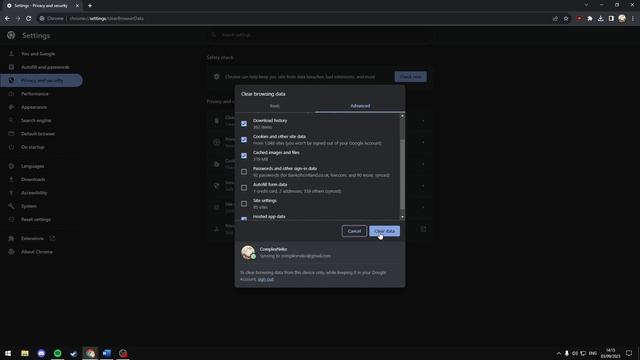Click the ComplexNerks account avatar in dialog
This screenshot has height=360, width=640.
point(248,253)
